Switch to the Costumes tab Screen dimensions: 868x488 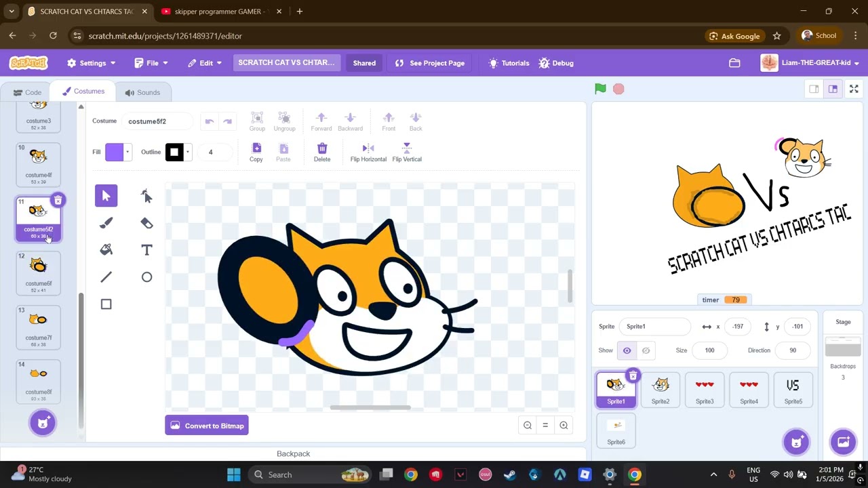pyautogui.click(x=83, y=91)
